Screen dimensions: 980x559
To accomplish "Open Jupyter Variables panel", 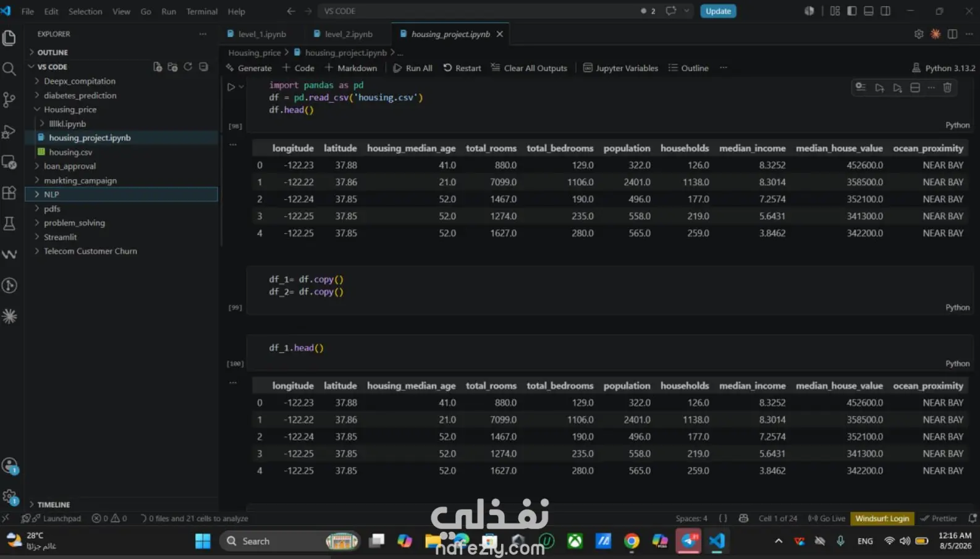I will coord(620,68).
